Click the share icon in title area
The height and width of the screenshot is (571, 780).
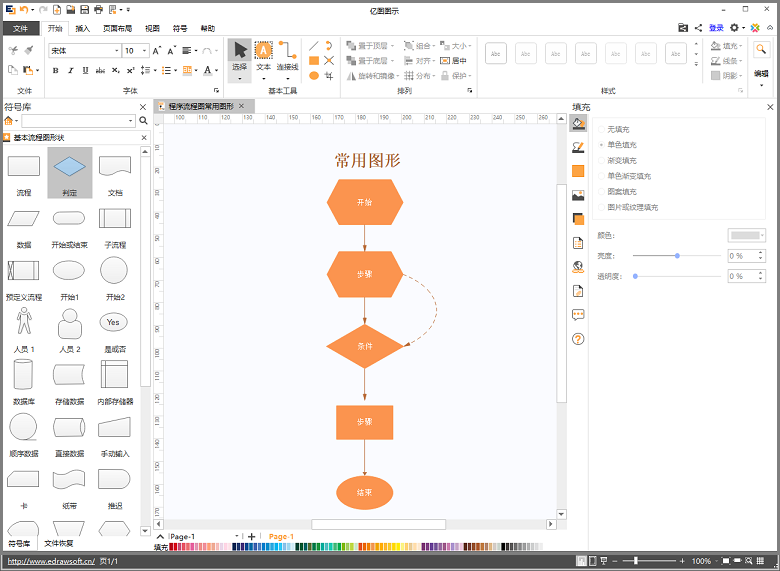coord(698,28)
